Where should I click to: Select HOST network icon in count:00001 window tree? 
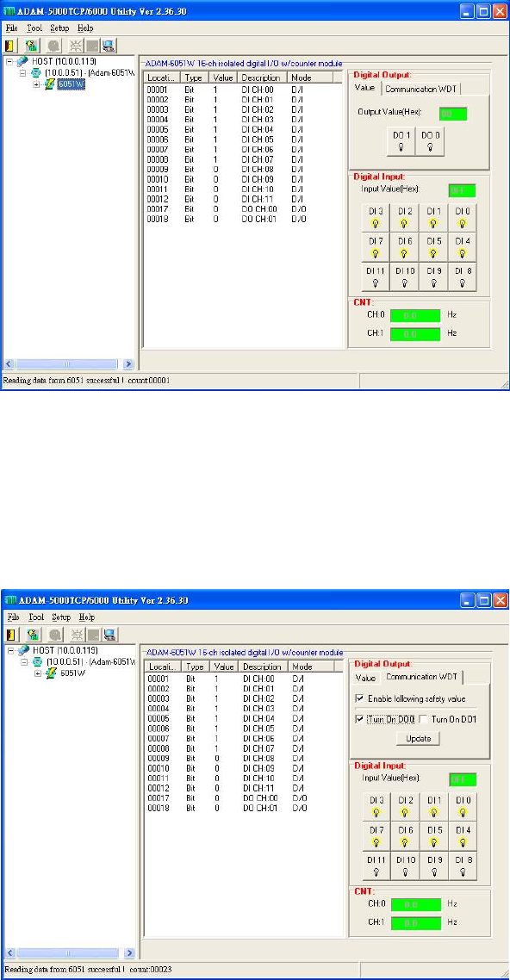point(22,62)
